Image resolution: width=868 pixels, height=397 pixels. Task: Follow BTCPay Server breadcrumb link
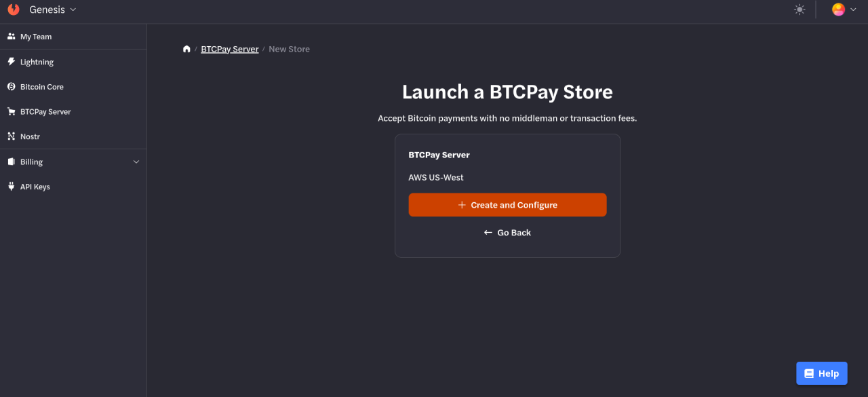coord(230,49)
